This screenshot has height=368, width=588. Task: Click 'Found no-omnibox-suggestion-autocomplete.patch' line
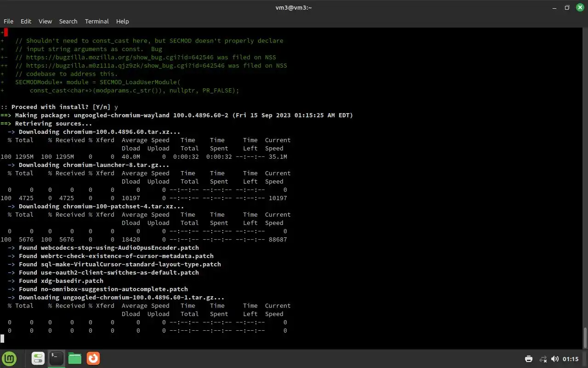point(98,289)
